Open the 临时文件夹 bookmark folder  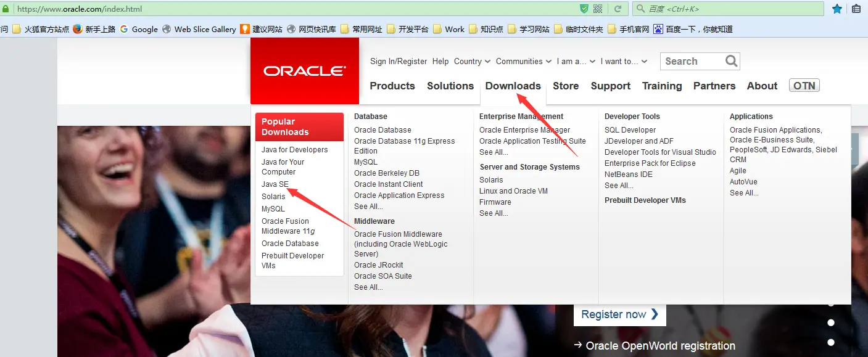[579, 29]
